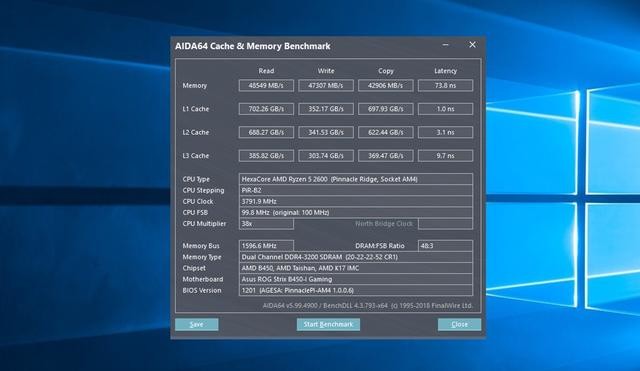640x371 pixels.
Task: Click the Save button
Action: point(197,324)
